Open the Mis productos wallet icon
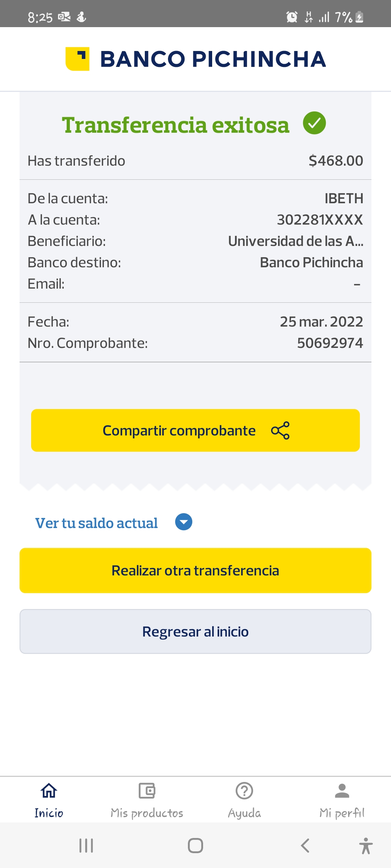 (147, 791)
